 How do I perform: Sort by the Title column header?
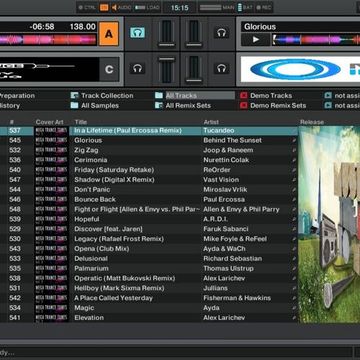tap(81, 122)
